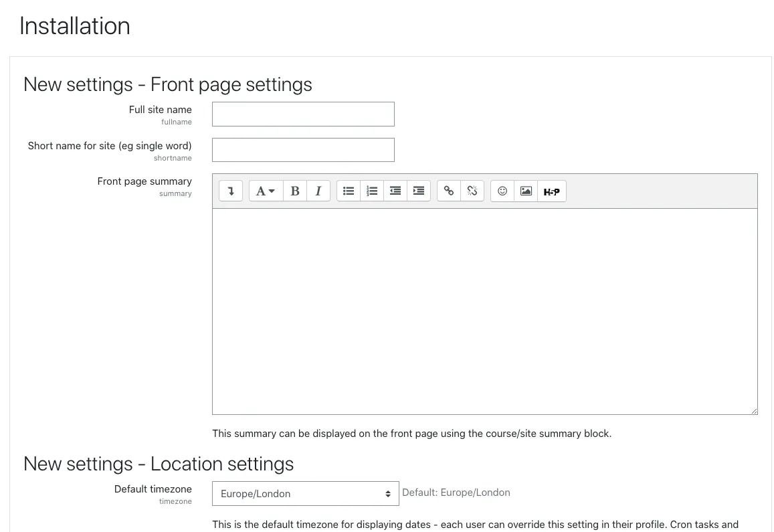The image size is (774, 532).
Task: Outdent text in summary editor
Action: 395,191
